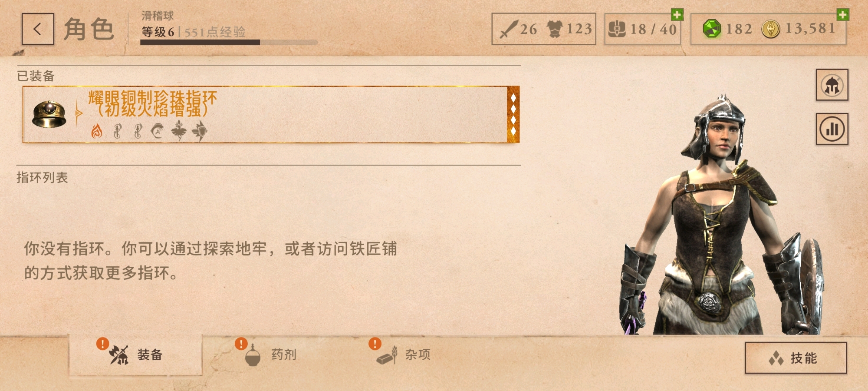The width and height of the screenshot is (868, 391).
Task: Tap the experience progress bar
Action: (x=229, y=43)
